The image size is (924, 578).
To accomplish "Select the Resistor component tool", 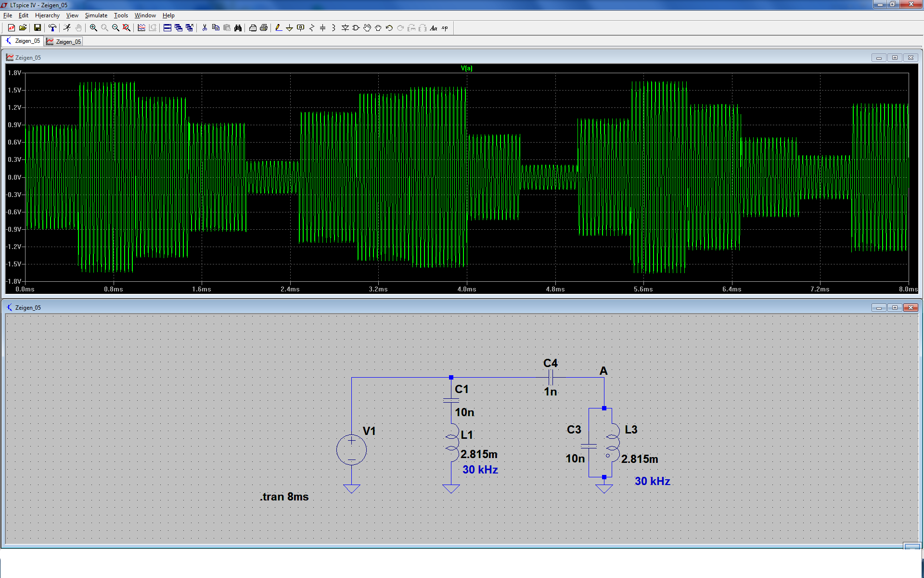I will pyautogui.click(x=312, y=28).
